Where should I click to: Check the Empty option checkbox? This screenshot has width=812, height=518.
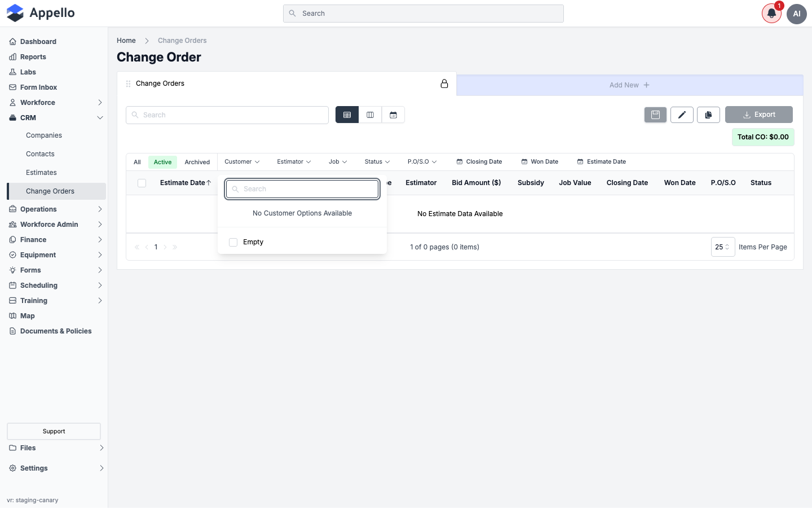pyautogui.click(x=233, y=242)
